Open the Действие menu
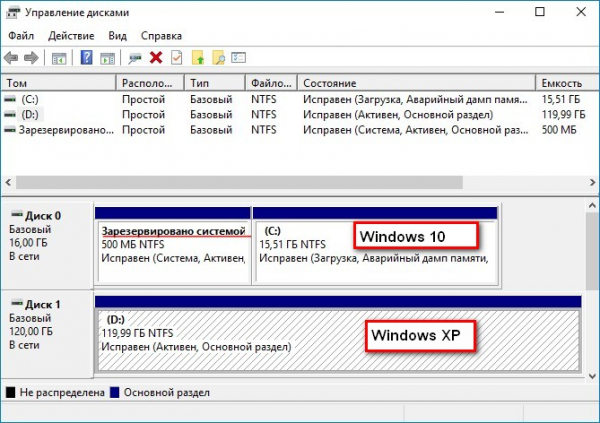 click(x=71, y=36)
